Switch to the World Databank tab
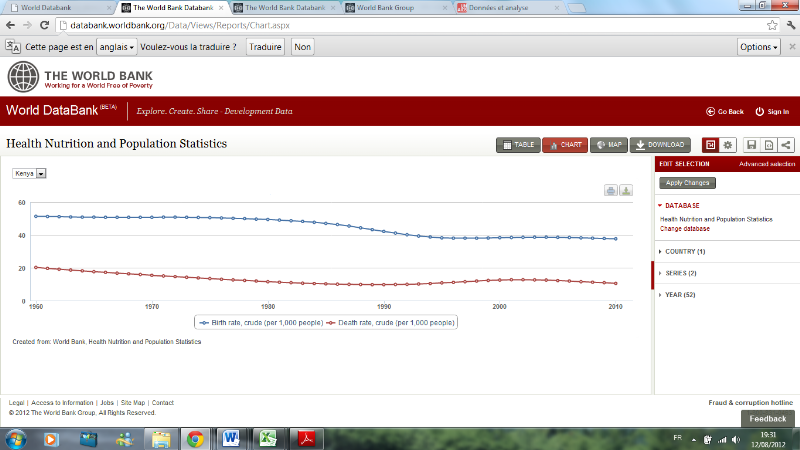 coord(60,8)
